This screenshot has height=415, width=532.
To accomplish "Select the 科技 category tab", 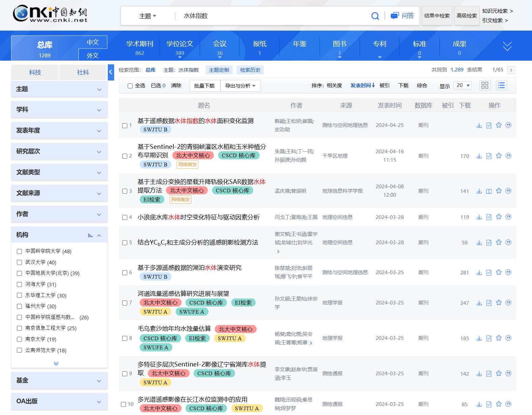I will [35, 72].
